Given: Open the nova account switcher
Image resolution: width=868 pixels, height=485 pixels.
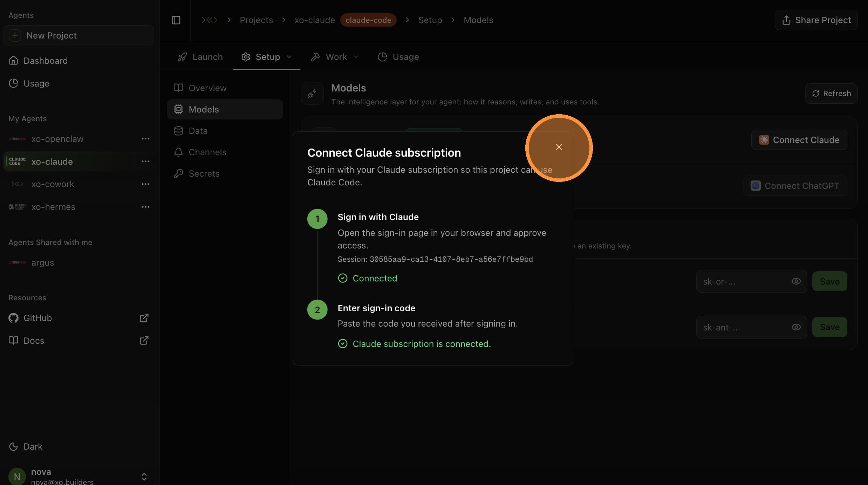Looking at the screenshot, I should pyautogui.click(x=144, y=476).
